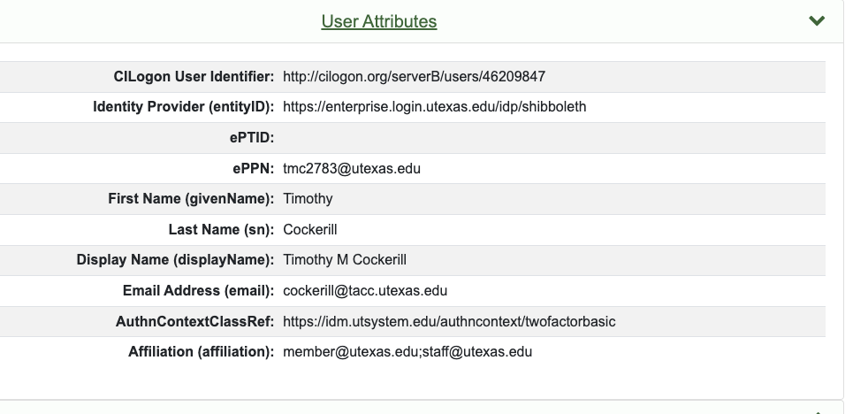Click the ePPN label
This screenshot has height=414, width=868.
tap(253, 168)
